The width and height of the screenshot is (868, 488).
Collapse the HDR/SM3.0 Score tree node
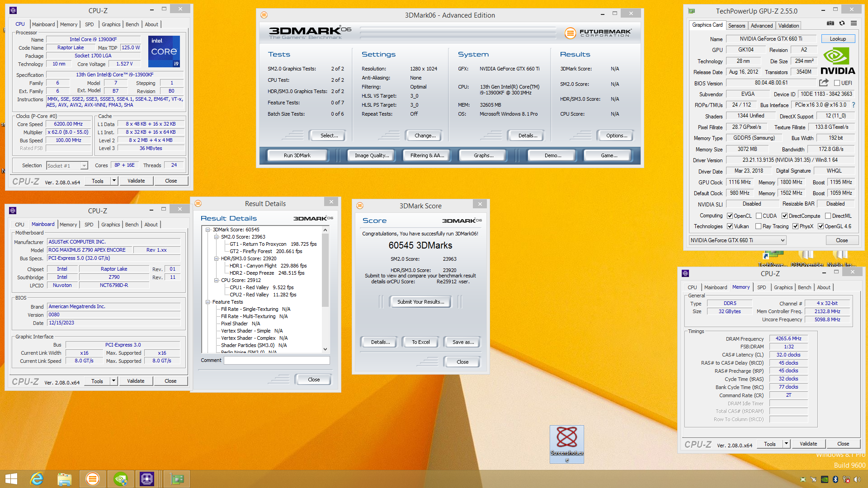(217, 258)
